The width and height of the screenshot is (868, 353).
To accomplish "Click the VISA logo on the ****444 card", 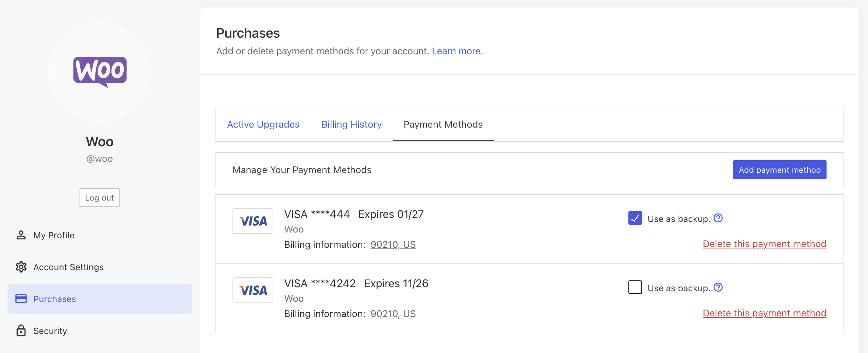I will pyautogui.click(x=253, y=221).
